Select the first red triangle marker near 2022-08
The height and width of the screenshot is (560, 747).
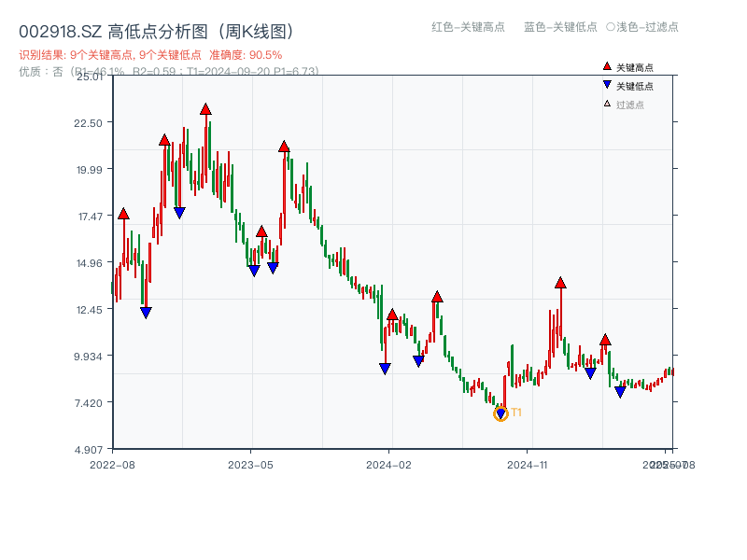point(122,212)
